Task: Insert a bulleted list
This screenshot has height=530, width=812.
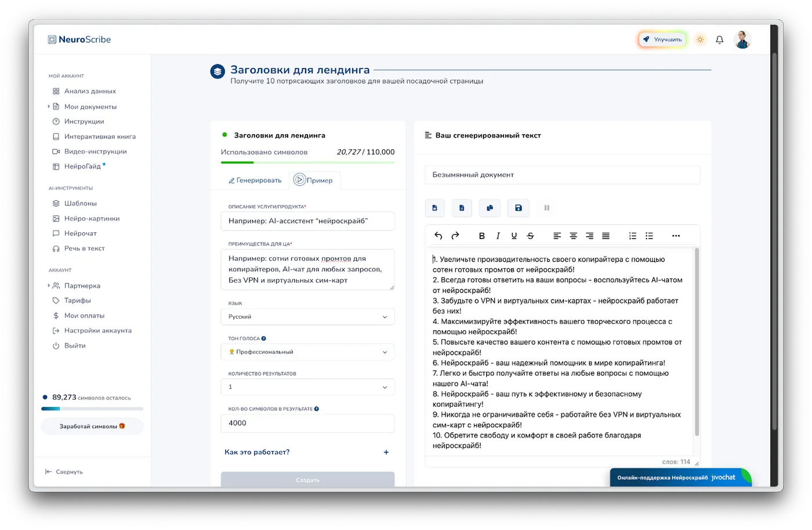Action: 649,236
